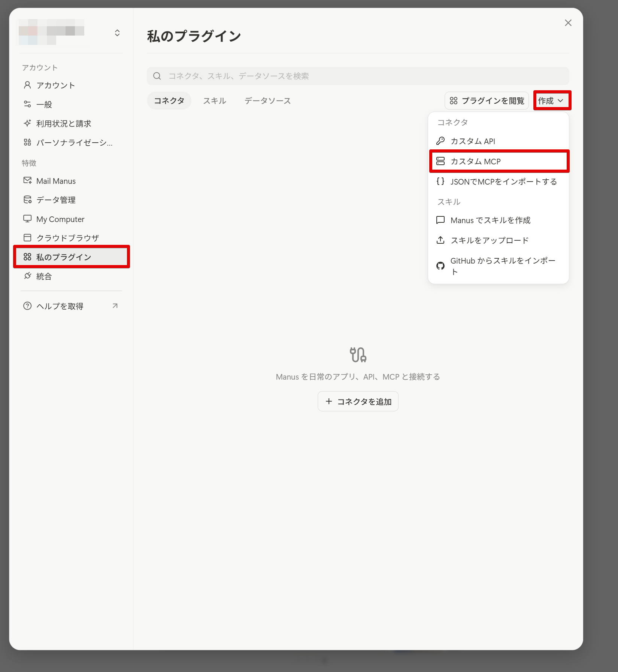The image size is (618, 672).
Task: Click the upload arrow icon
Action: (x=440, y=240)
